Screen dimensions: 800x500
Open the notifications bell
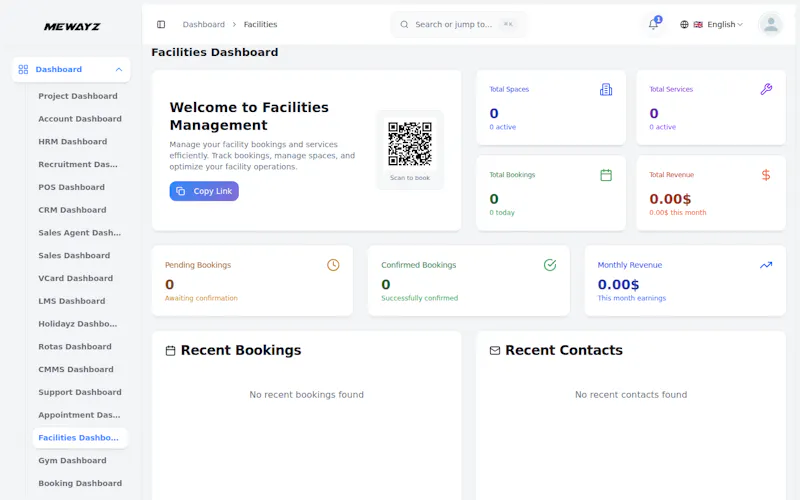(654, 24)
